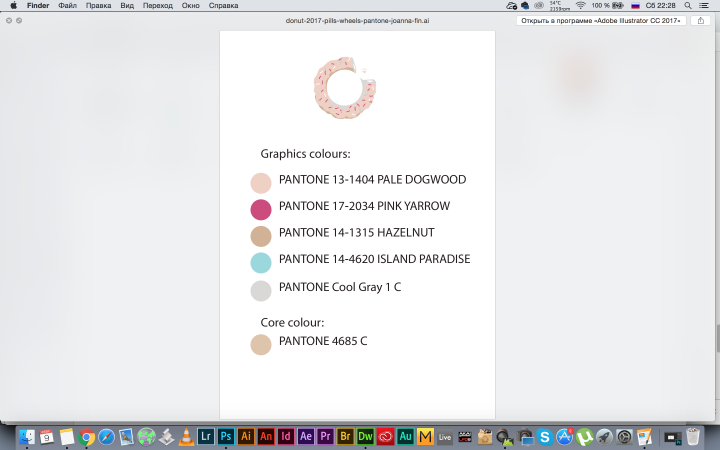720x450 pixels.
Task: Open Adobe Dreamweaver from the Dock
Action: click(x=365, y=436)
